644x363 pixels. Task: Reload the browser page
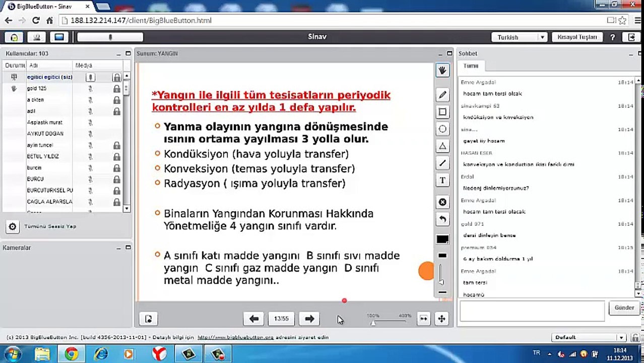[x=36, y=20]
